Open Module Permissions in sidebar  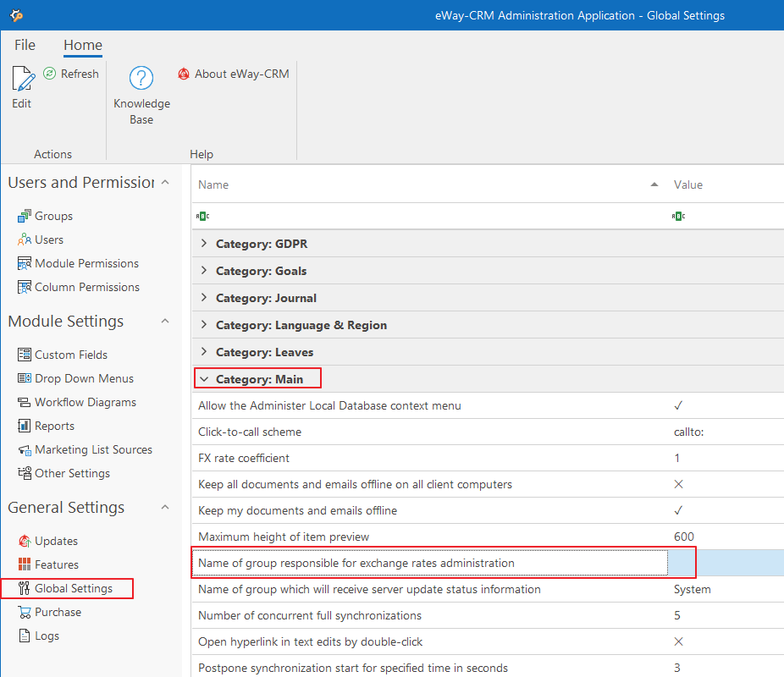coord(86,263)
